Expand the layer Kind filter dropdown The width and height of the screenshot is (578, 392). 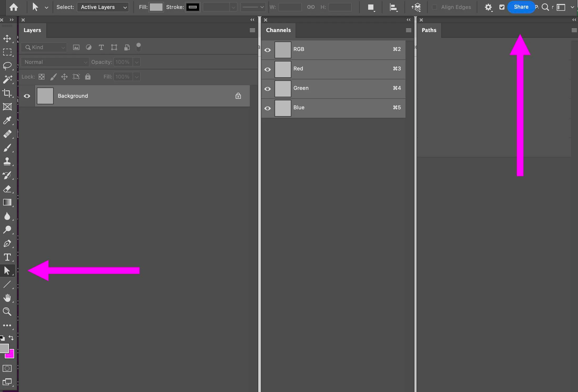click(44, 47)
